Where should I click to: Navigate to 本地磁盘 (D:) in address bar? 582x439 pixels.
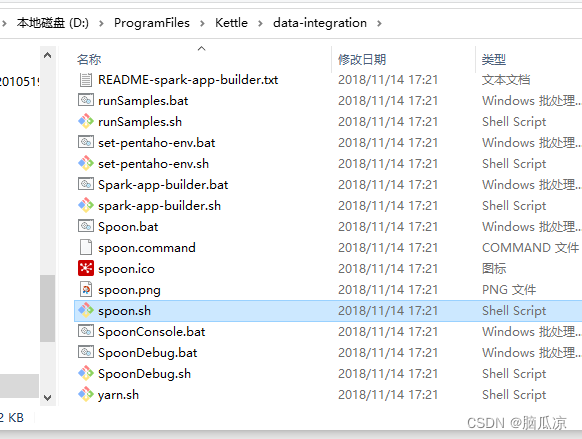[53, 23]
